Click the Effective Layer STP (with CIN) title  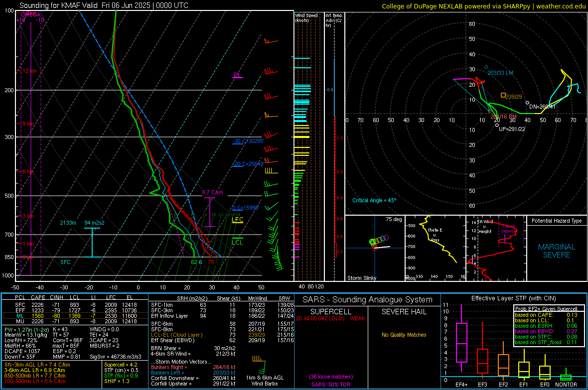513,298
